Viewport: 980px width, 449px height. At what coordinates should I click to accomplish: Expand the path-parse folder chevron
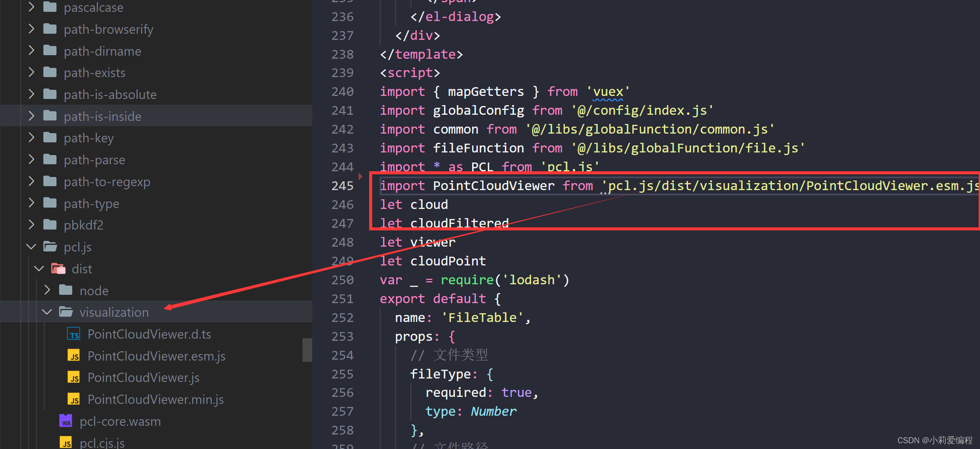[x=31, y=159]
